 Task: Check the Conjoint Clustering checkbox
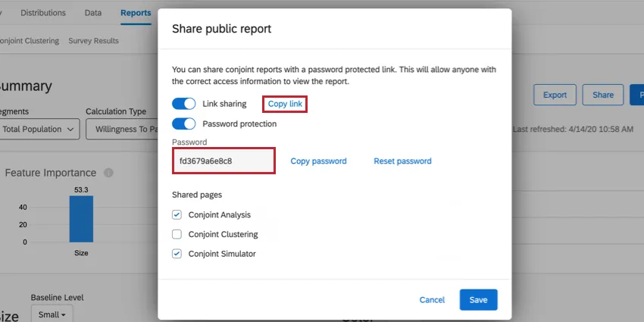click(x=177, y=234)
